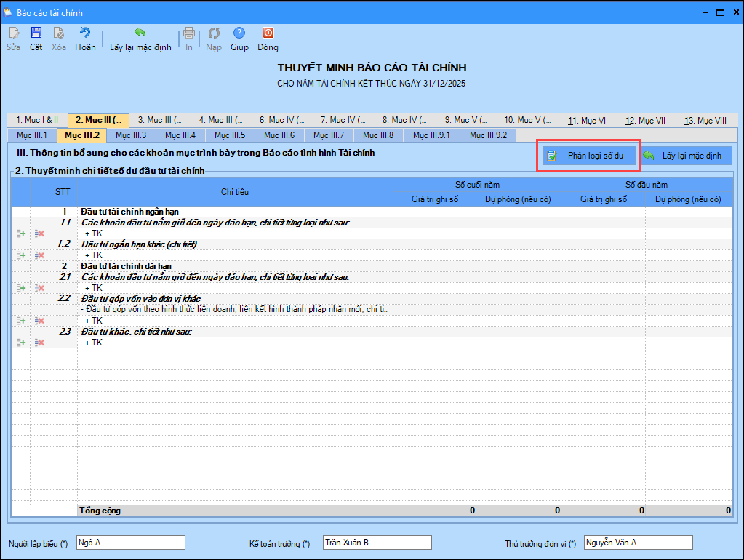744x560 pixels.
Task: Select the Mục III.5 sub-tab
Action: (230, 135)
